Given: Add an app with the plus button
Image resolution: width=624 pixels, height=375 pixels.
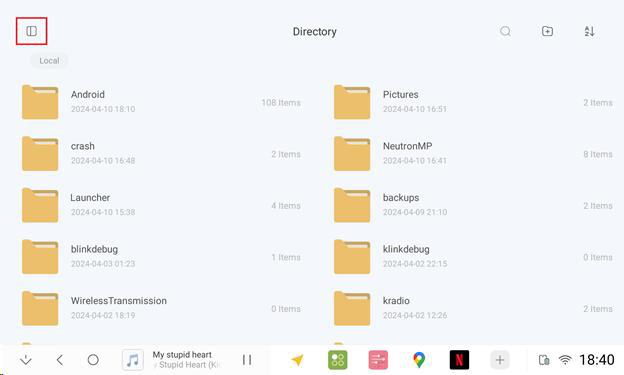Looking at the screenshot, I should (500, 360).
